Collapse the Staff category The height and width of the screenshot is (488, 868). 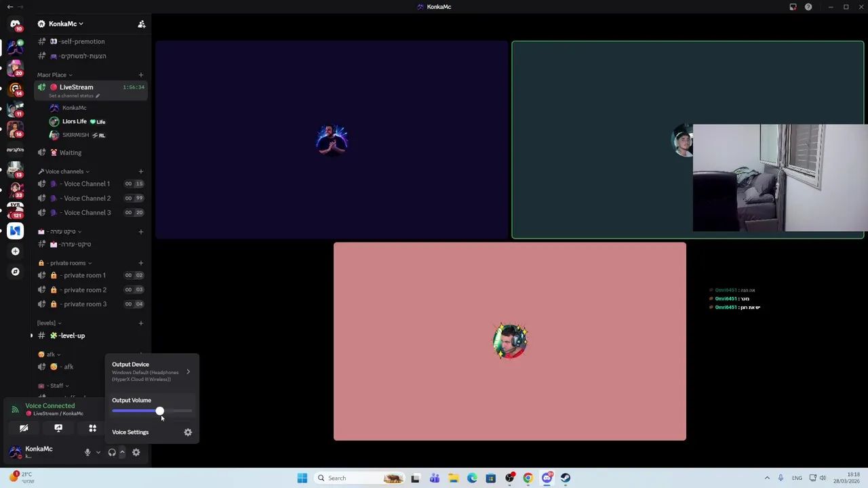[53, 386]
